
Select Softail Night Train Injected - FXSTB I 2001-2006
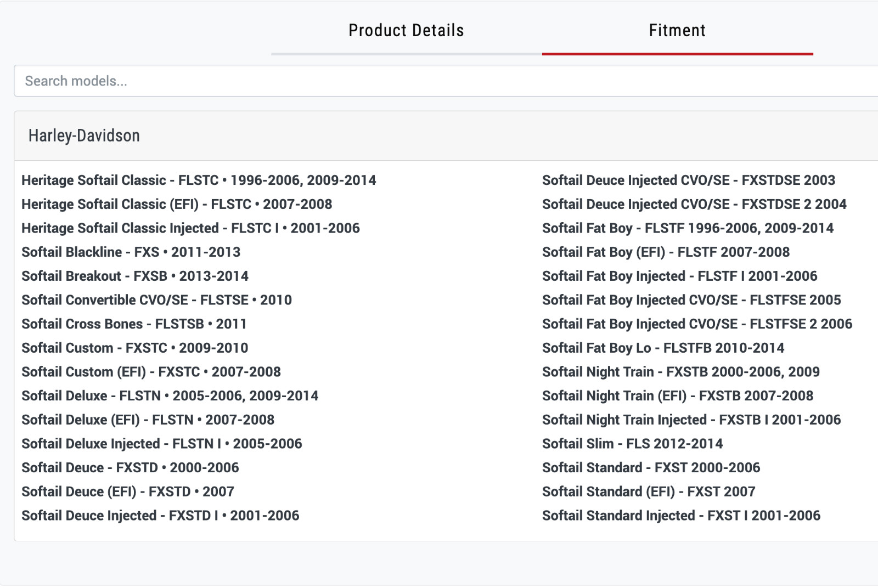(691, 420)
